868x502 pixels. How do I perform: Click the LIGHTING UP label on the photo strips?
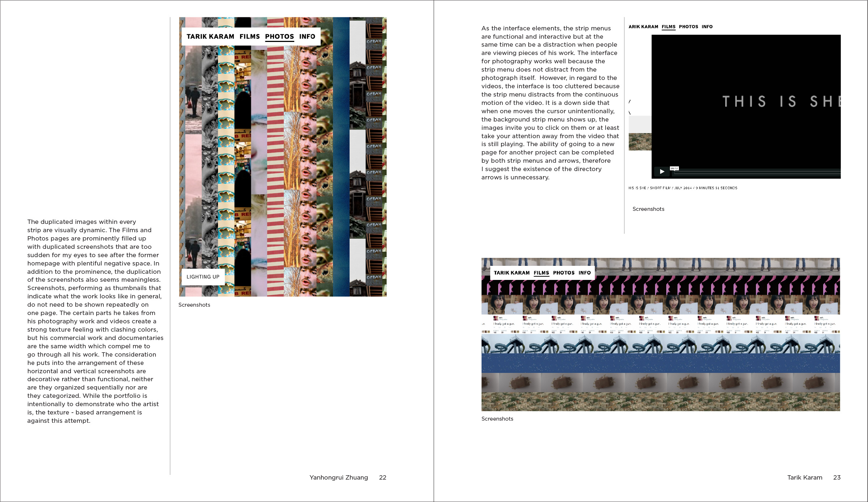(203, 277)
